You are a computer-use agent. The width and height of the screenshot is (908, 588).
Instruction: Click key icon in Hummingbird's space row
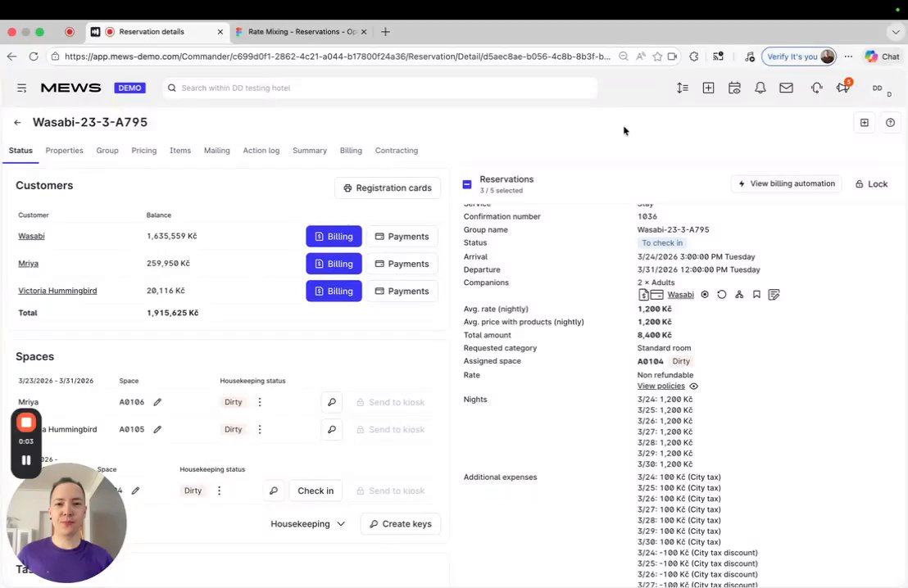[332, 429]
